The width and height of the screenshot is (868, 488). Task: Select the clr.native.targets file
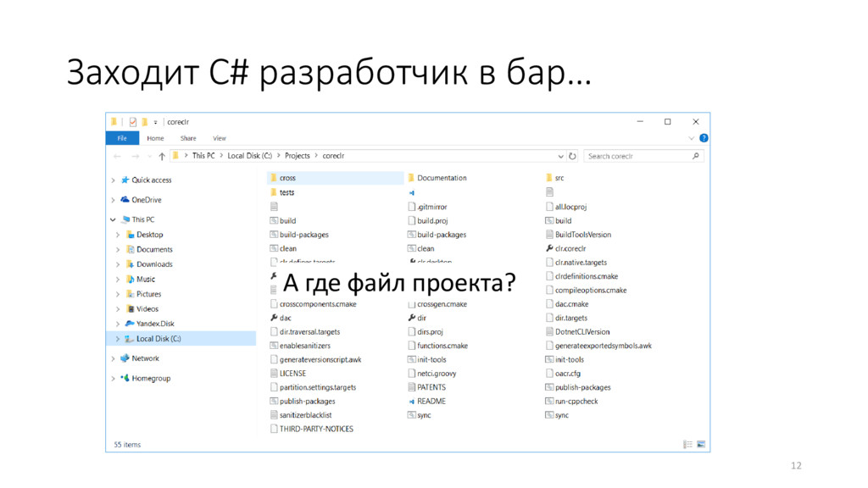pos(581,263)
